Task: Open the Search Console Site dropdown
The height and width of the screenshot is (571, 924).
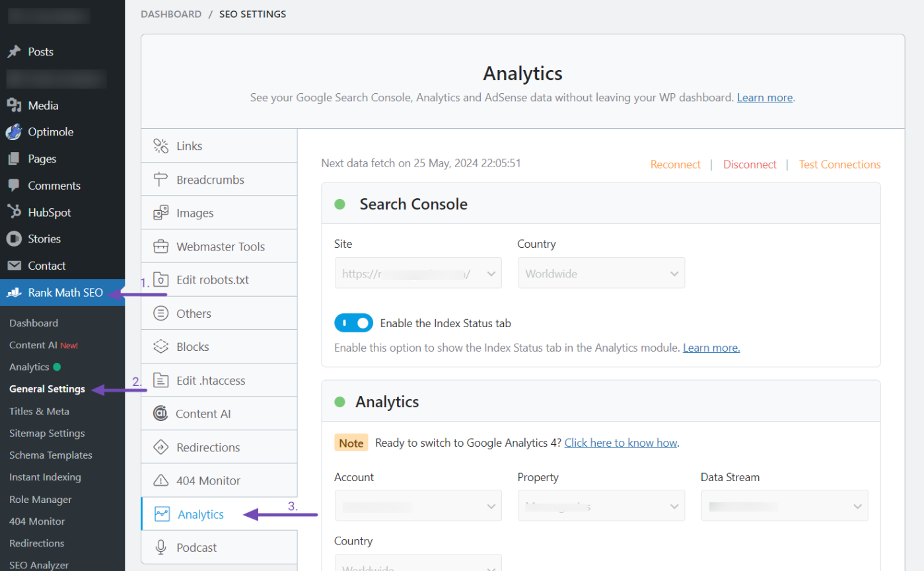Action: click(x=418, y=273)
